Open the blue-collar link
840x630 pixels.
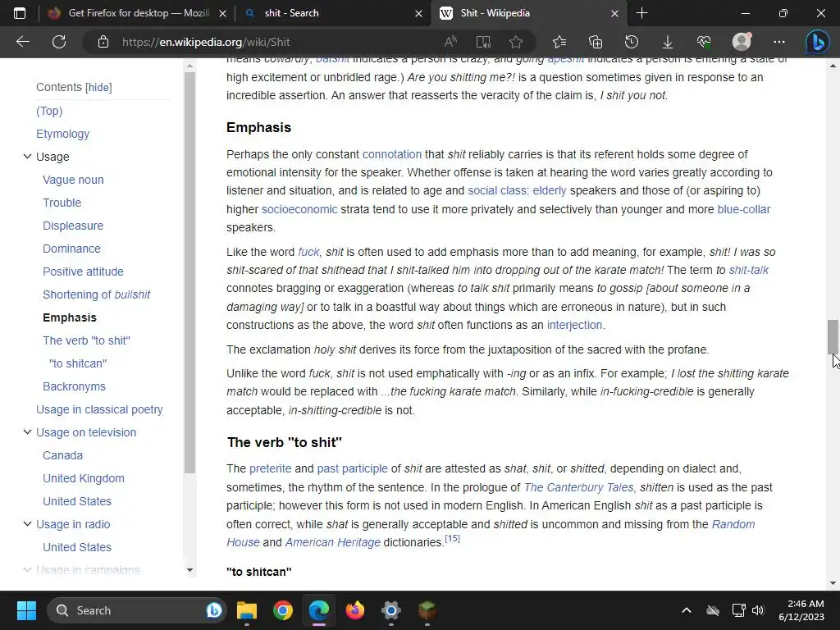click(743, 209)
